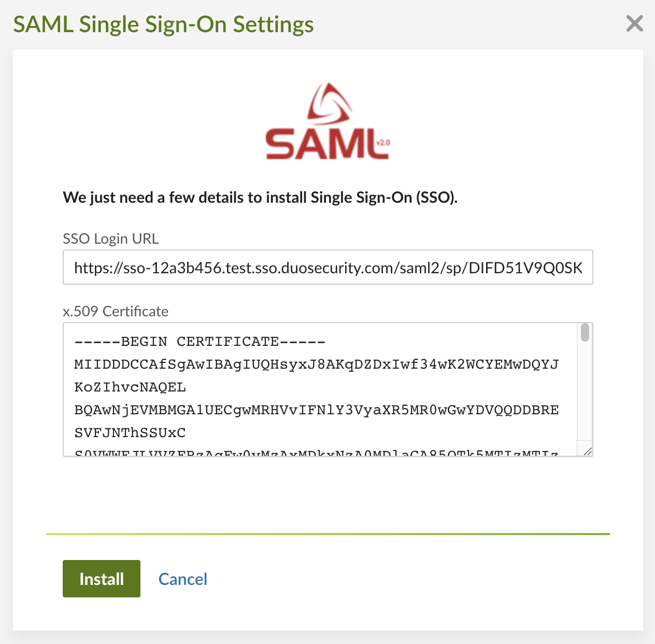This screenshot has height=644, width=655.
Task: Click the green divider line above Install
Action: tap(327, 534)
